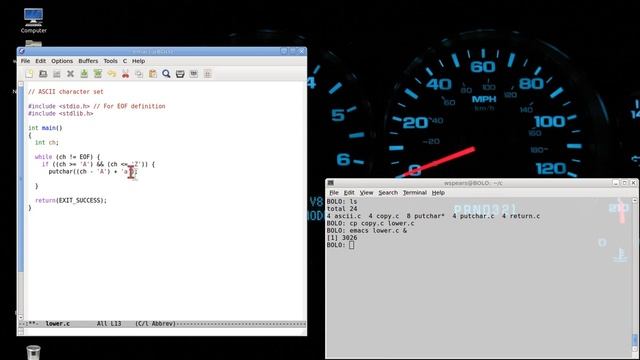The image size is (640, 360).
Task: Click 'BOLO: ls' line in terminal
Action: click(x=342, y=202)
